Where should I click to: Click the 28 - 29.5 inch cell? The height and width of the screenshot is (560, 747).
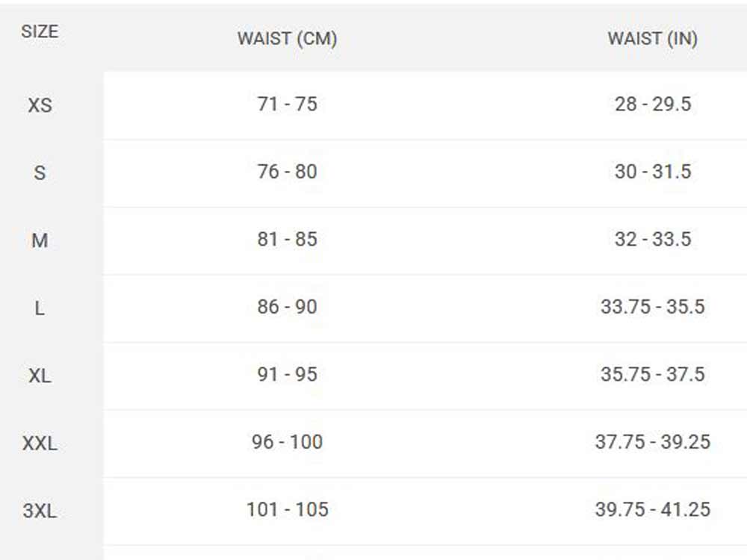coord(652,105)
